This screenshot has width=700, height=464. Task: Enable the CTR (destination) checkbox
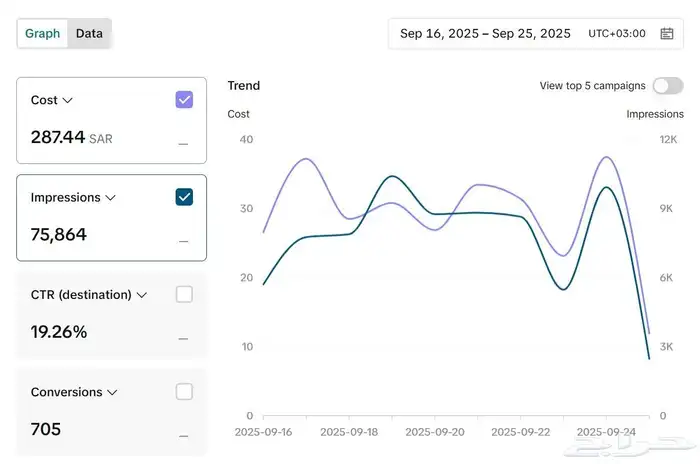tap(184, 295)
